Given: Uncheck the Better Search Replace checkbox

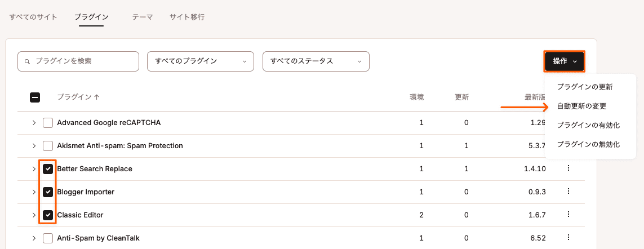Looking at the screenshot, I should click(48, 169).
